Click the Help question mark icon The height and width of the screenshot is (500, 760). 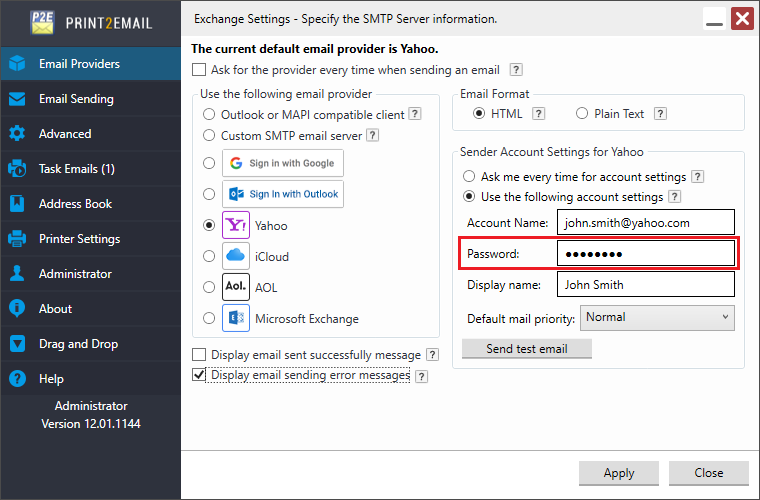point(17,378)
